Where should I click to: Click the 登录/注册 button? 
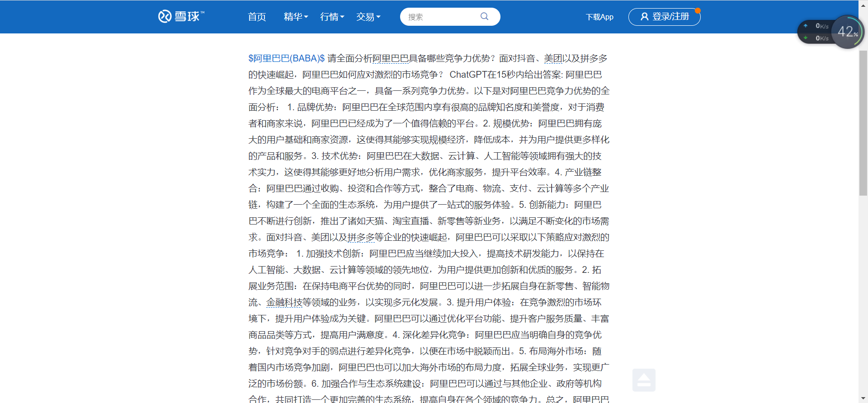click(664, 17)
